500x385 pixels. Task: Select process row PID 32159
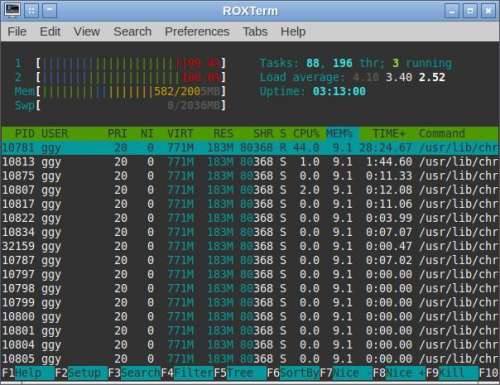(x=250, y=246)
